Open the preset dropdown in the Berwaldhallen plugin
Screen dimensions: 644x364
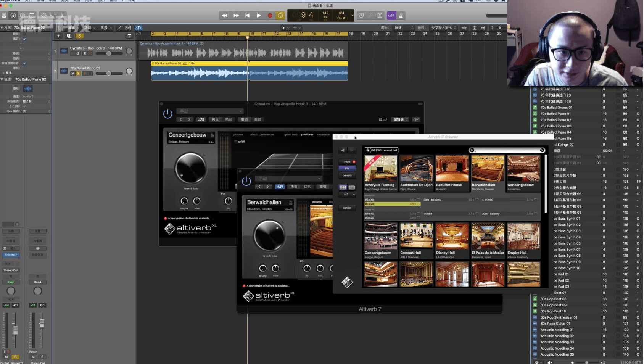(x=288, y=179)
